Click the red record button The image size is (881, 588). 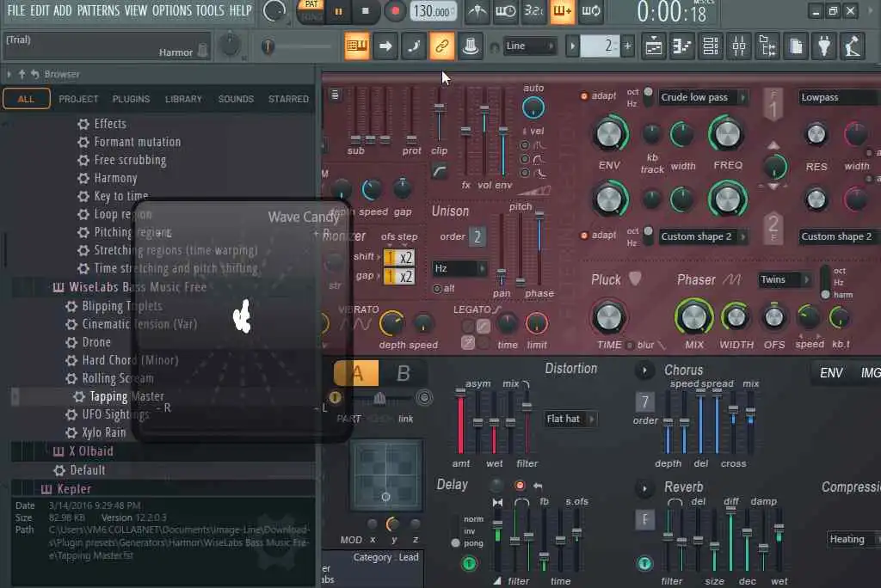click(396, 11)
